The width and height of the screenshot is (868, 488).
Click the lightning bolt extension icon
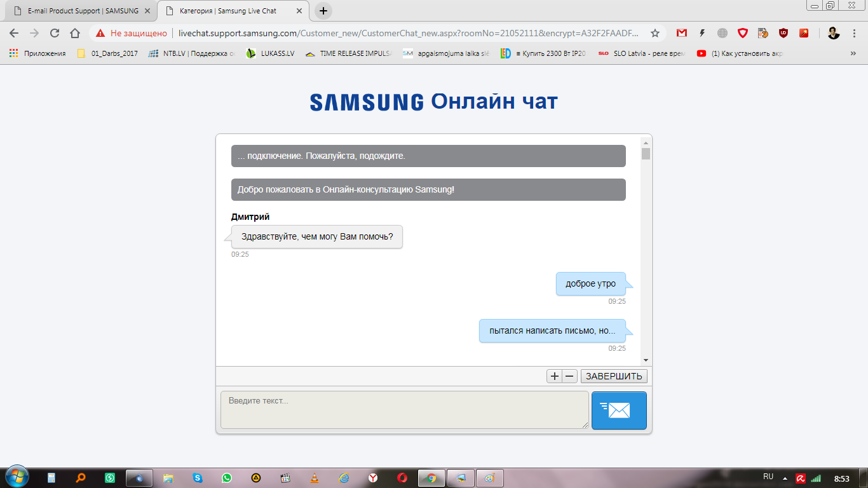tap(702, 33)
